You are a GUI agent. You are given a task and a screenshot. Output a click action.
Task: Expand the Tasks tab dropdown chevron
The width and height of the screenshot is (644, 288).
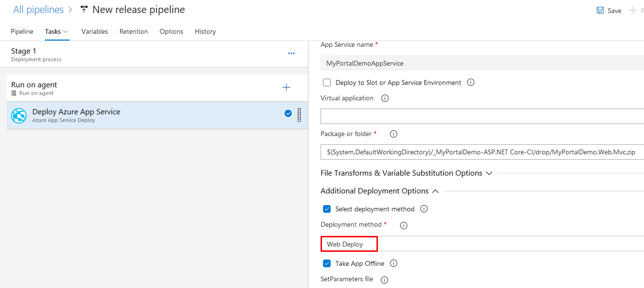(66, 31)
